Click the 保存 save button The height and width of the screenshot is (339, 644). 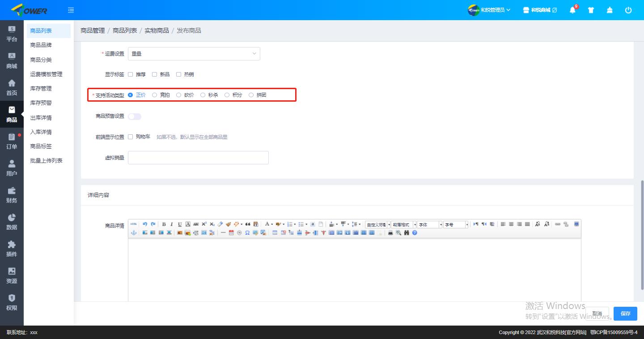625,313
